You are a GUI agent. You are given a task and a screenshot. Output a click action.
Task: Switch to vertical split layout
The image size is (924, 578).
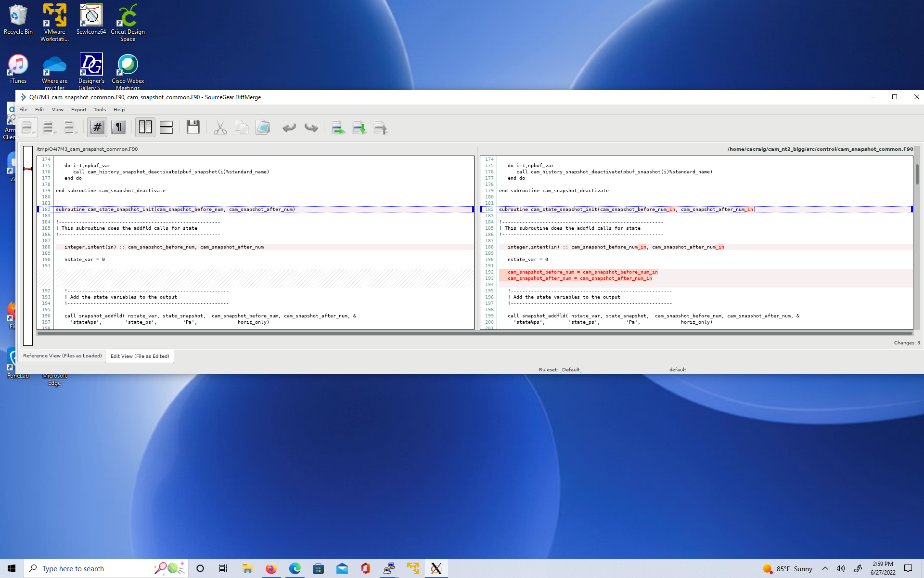[145, 127]
